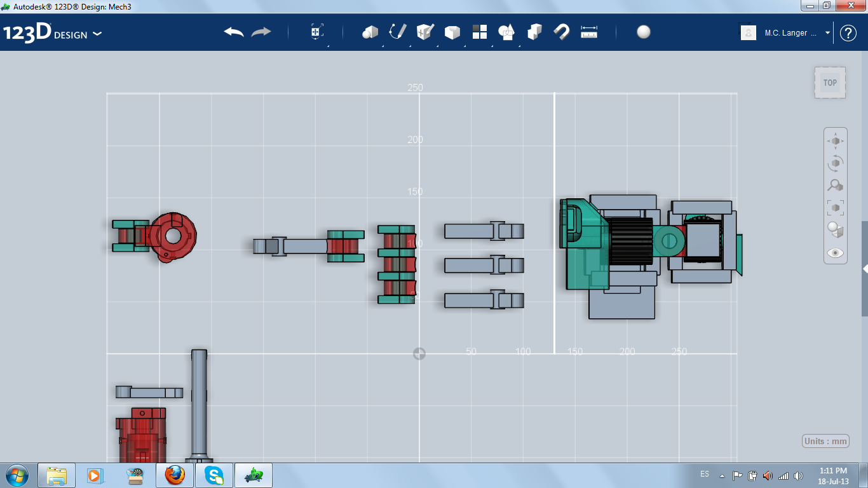Viewport: 868px width, 488px height.
Task: Expand the M.C. Langer account dropdown
Action: pos(828,33)
